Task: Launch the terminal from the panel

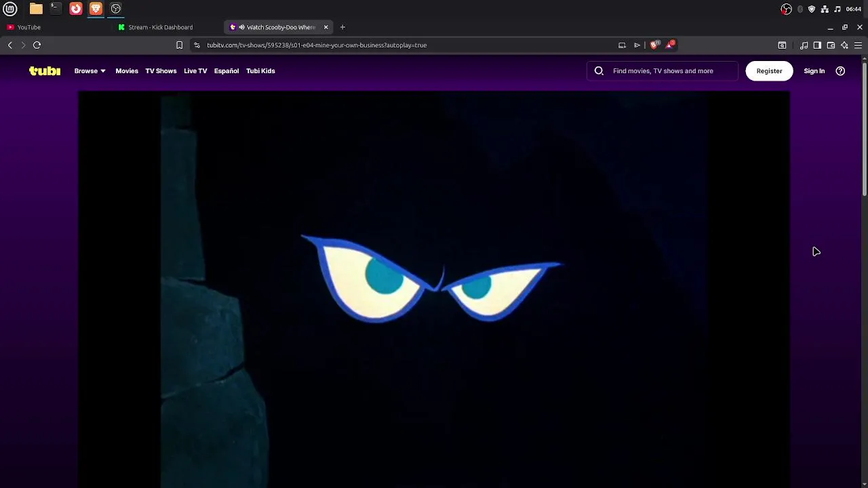Action: click(x=56, y=9)
